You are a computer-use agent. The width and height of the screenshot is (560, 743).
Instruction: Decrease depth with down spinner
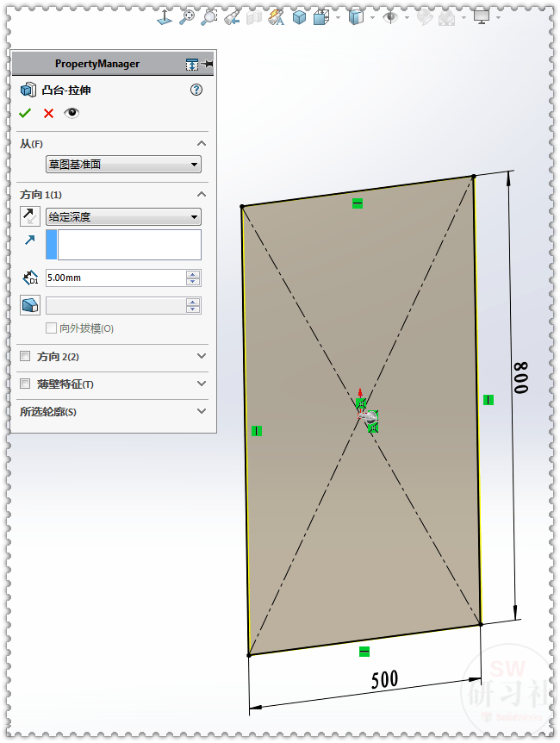pyautogui.click(x=193, y=282)
